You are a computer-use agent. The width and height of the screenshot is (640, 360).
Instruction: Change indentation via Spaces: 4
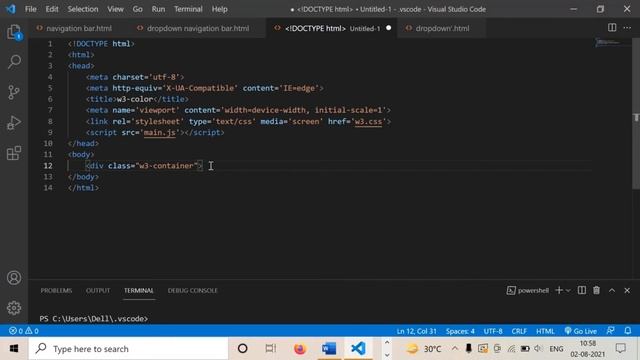tap(460, 331)
